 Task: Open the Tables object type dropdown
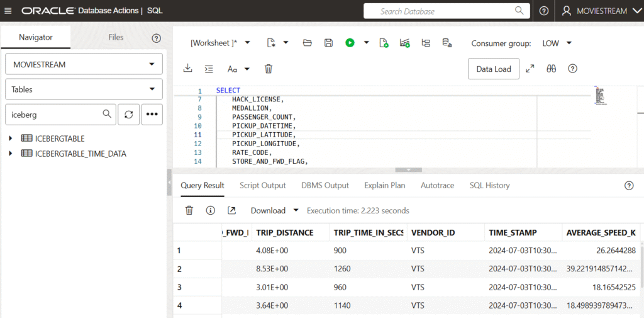pyautogui.click(x=84, y=89)
